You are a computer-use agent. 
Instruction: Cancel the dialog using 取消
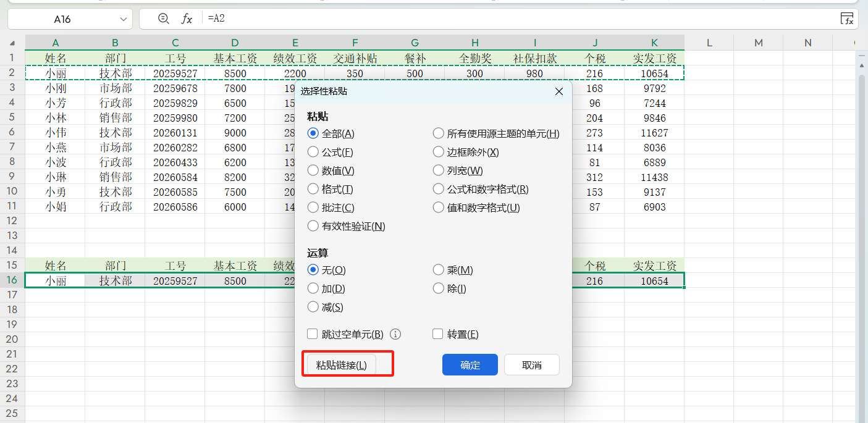[x=531, y=365]
